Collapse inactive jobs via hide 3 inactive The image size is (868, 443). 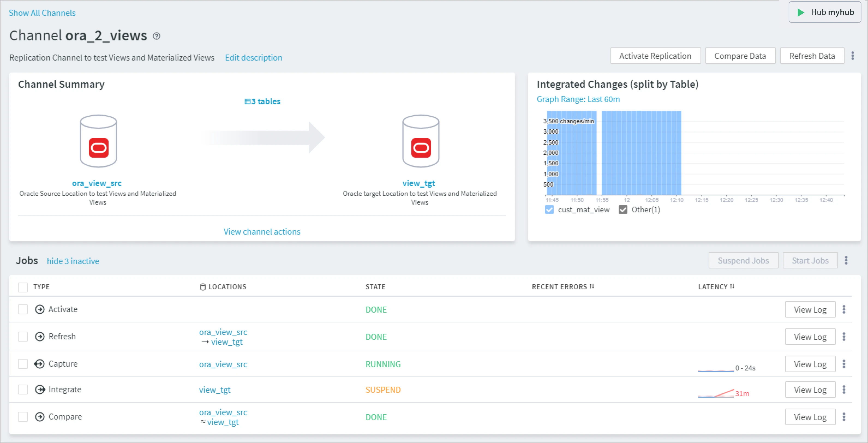click(73, 261)
